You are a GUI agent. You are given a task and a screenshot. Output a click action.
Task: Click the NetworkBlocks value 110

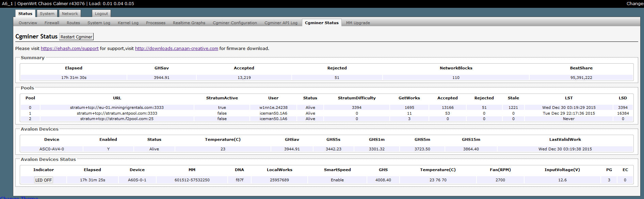click(x=456, y=78)
